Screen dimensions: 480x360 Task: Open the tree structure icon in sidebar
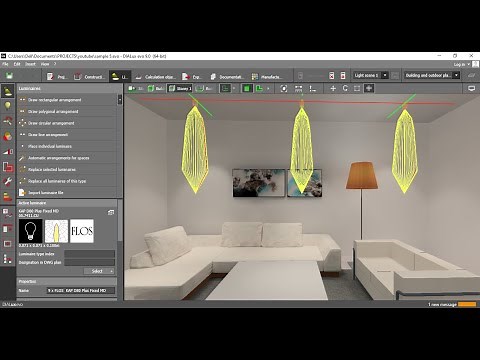(7, 258)
